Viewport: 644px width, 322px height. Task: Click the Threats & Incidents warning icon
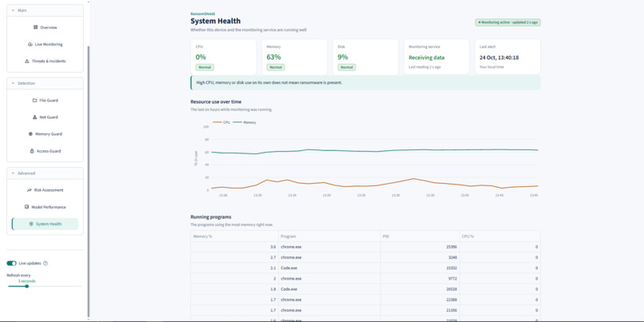pos(27,62)
